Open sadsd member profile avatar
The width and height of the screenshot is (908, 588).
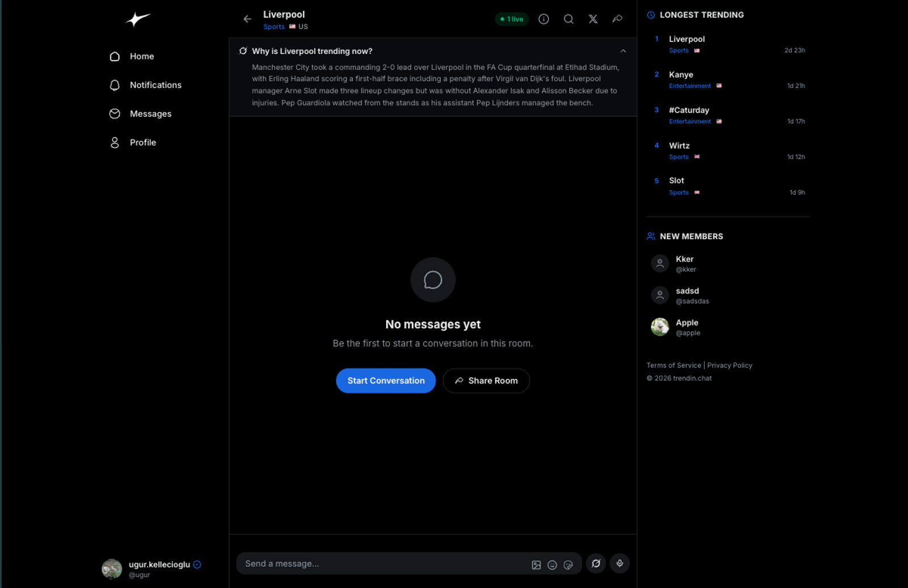pos(660,295)
